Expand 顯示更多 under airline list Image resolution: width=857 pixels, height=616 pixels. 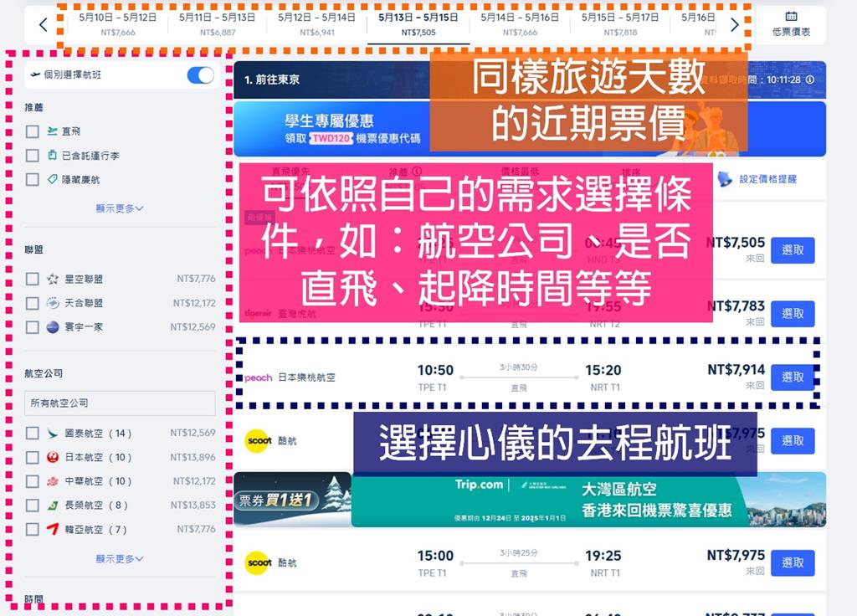pos(119,558)
